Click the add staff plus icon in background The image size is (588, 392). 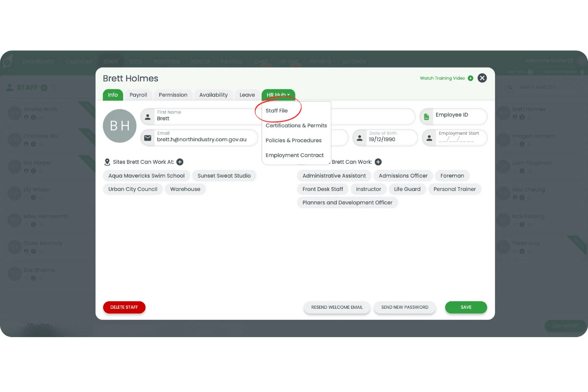[44, 88]
